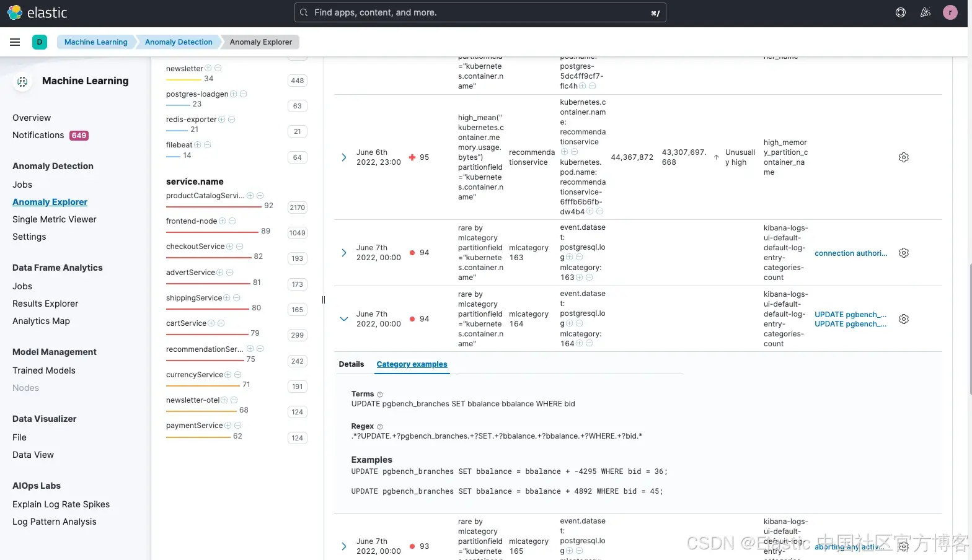Screen dimensions: 972x560
Task: Open Explain Log Rate Spikes
Action: pos(61,504)
